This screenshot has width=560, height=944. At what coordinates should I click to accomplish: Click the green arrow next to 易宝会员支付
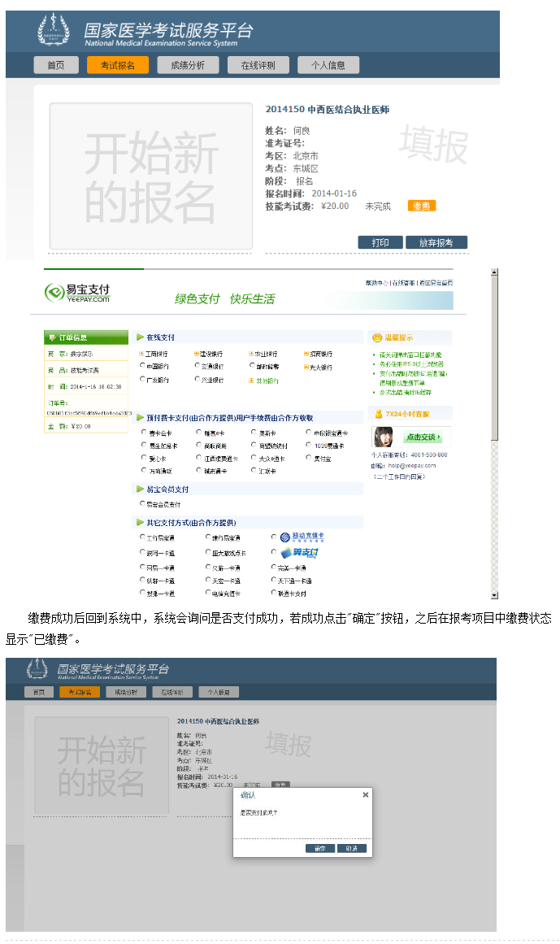click(140, 489)
